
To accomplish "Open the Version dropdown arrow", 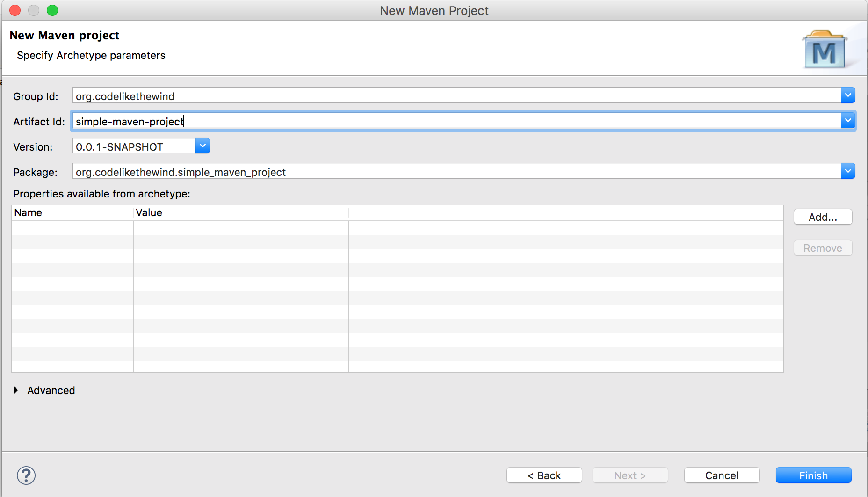I will (203, 146).
